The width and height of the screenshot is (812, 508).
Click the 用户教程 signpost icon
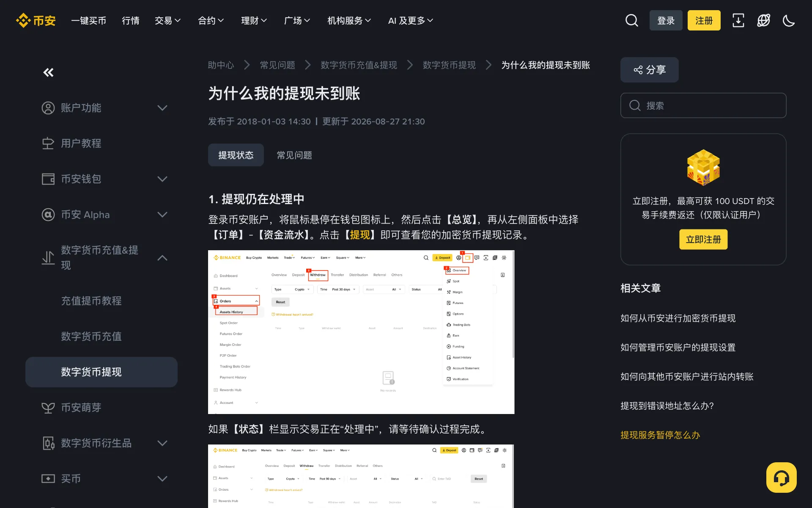pyautogui.click(x=48, y=144)
